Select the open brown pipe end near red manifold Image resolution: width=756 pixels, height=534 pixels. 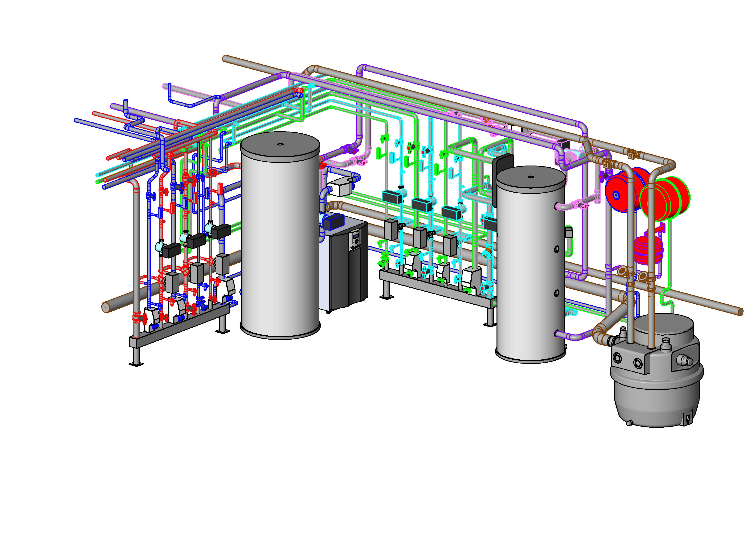(x=106, y=307)
